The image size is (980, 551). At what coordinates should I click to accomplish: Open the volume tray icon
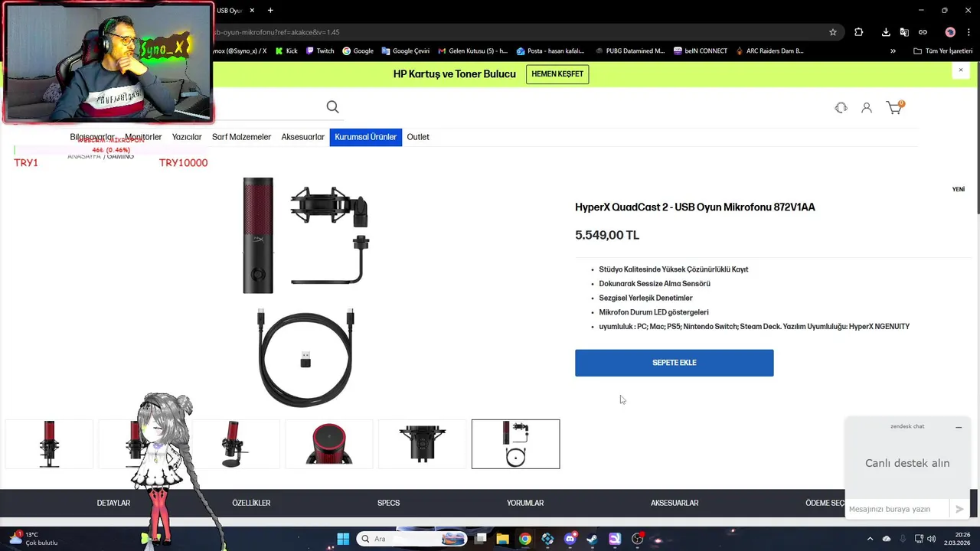pos(931,539)
